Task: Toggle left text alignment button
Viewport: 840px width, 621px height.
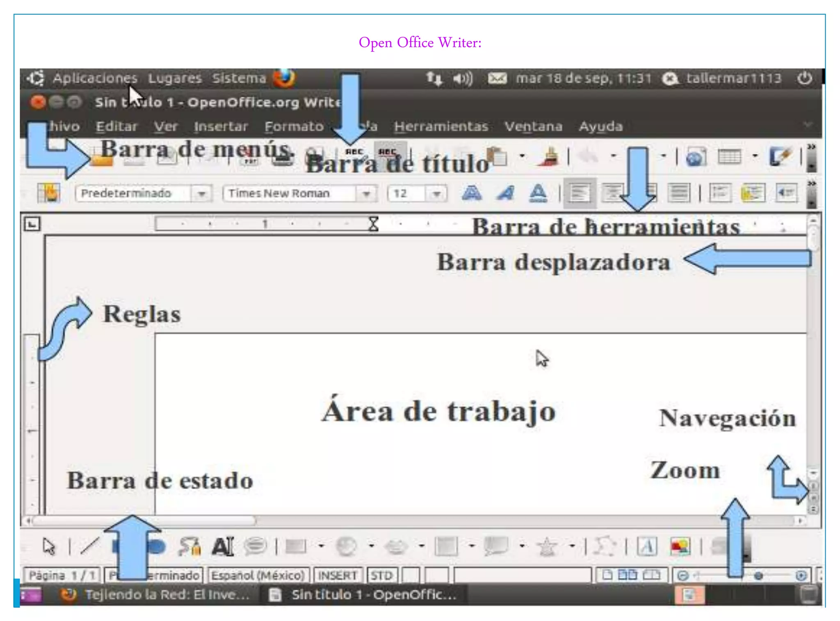Action: coord(579,193)
